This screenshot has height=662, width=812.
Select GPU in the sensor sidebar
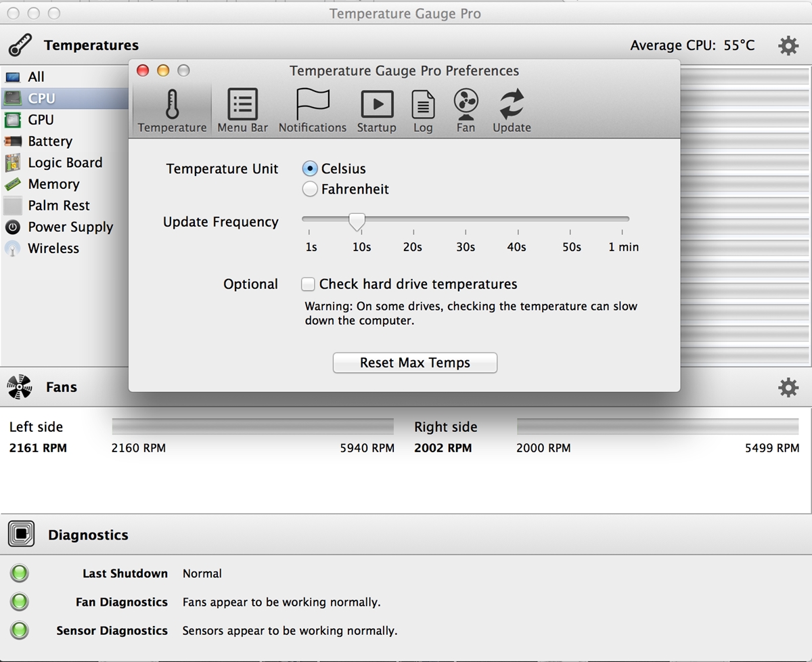coord(64,120)
